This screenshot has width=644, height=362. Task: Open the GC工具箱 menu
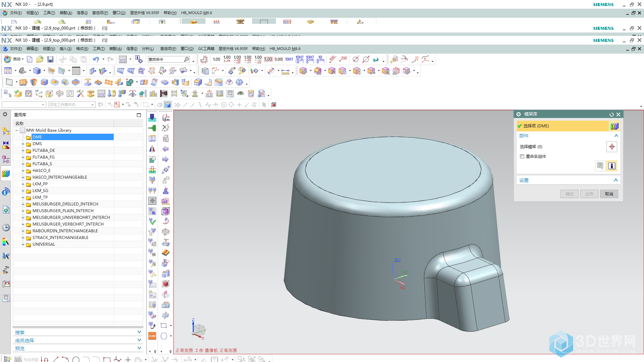[206, 49]
